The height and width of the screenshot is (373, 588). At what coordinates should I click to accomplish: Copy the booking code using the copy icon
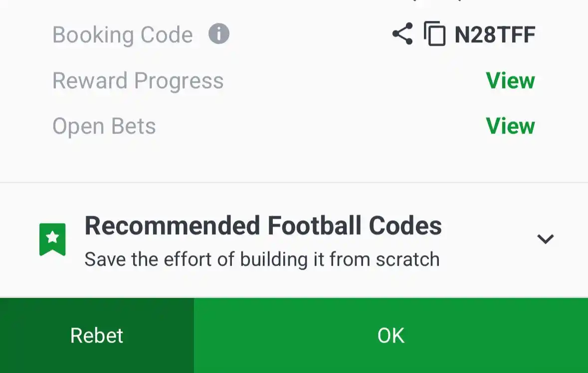click(434, 34)
